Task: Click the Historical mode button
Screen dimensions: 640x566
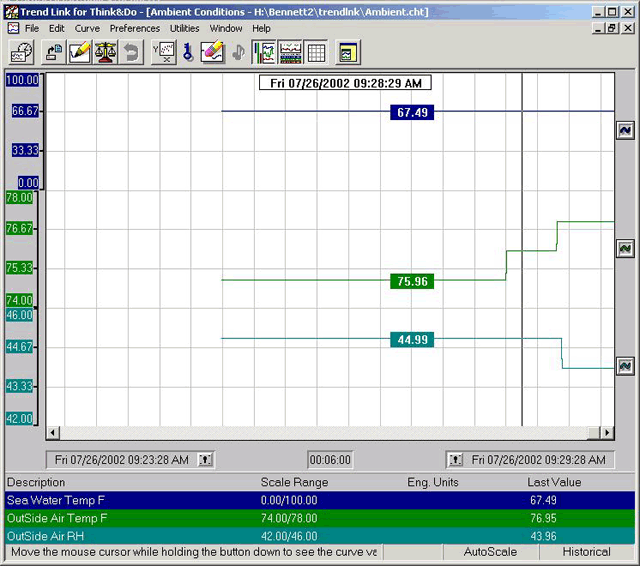Action: point(587,552)
